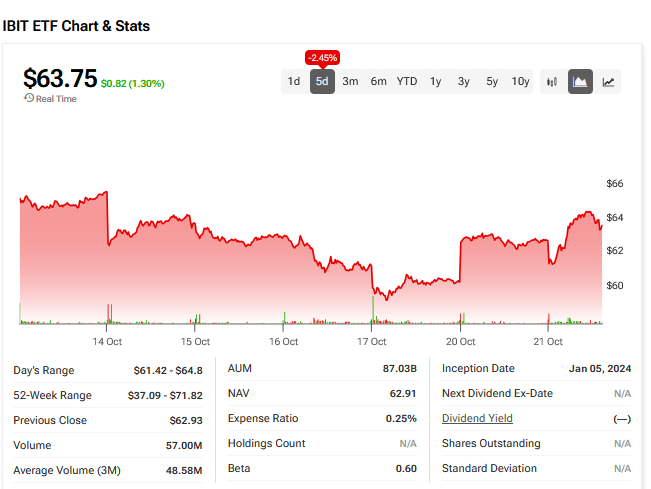Click the 21 Oct date marker
This screenshot has width=651, height=489.
click(549, 341)
